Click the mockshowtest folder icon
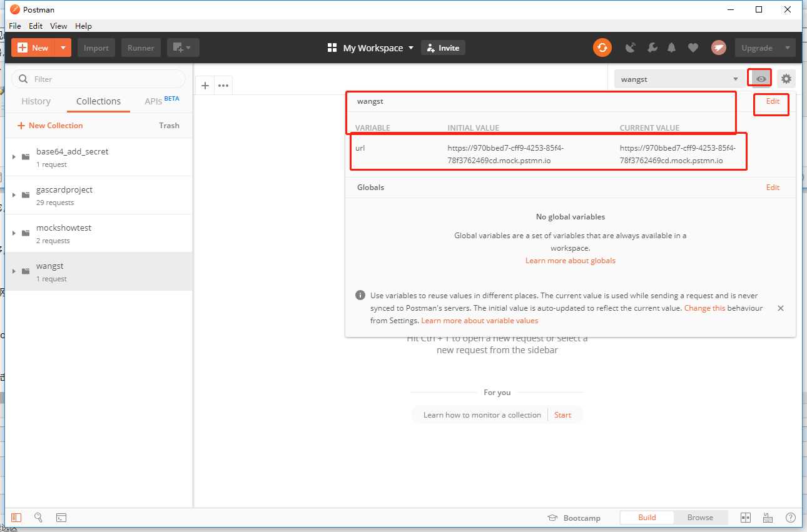Screen dimensions: 807x532 pyautogui.click(x=26, y=233)
